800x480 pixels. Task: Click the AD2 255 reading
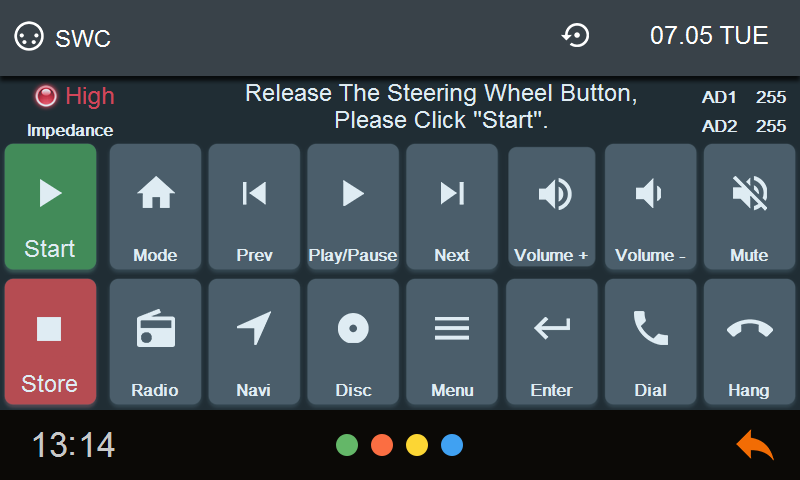pyautogui.click(x=744, y=126)
